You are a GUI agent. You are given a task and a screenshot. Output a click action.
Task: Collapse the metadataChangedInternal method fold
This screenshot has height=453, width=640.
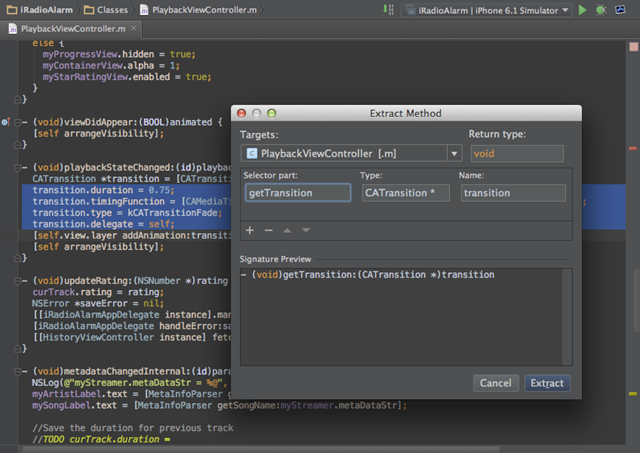click(18, 371)
